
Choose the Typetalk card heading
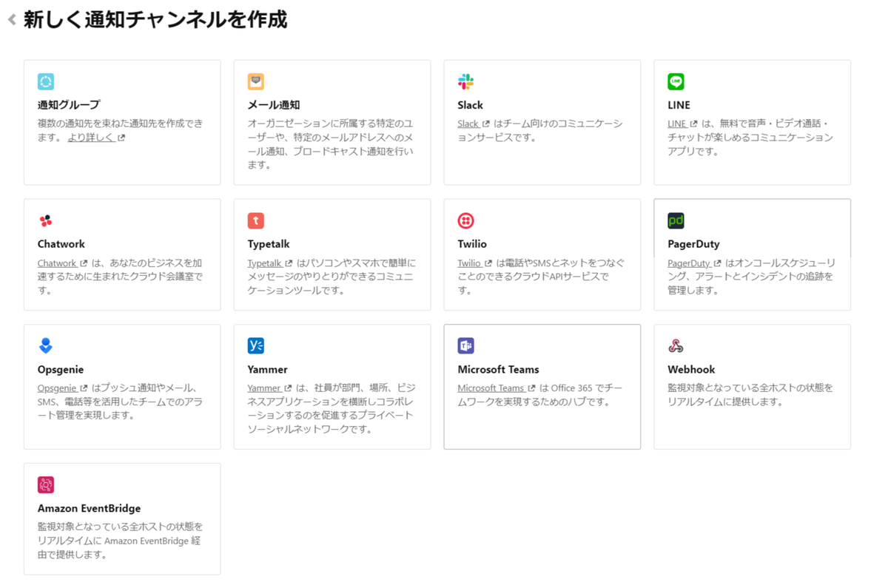[269, 244]
